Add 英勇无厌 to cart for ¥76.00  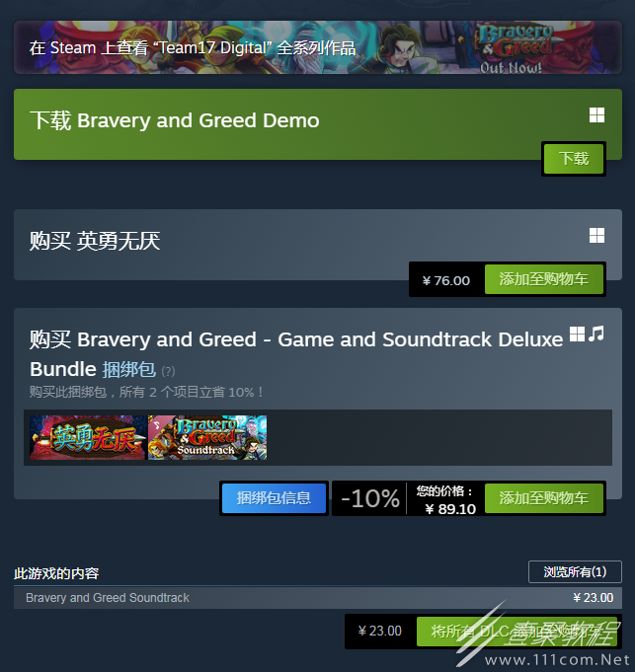[x=544, y=279]
